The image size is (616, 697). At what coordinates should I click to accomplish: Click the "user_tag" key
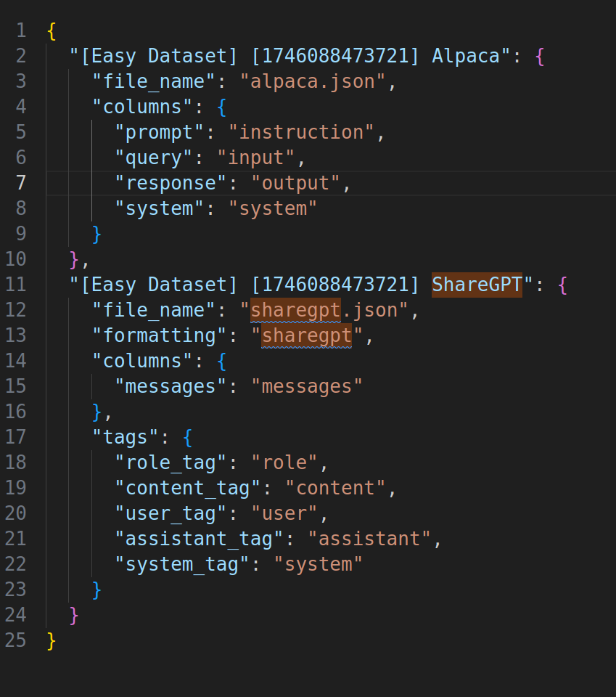tap(171, 513)
